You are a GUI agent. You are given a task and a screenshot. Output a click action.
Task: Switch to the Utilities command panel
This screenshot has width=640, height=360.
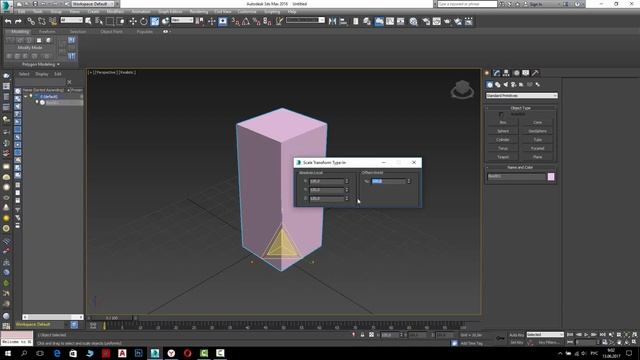(535, 73)
